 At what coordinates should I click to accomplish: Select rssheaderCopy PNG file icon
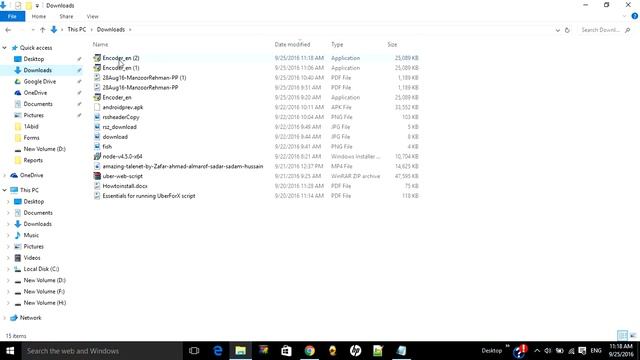click(97, 117)
